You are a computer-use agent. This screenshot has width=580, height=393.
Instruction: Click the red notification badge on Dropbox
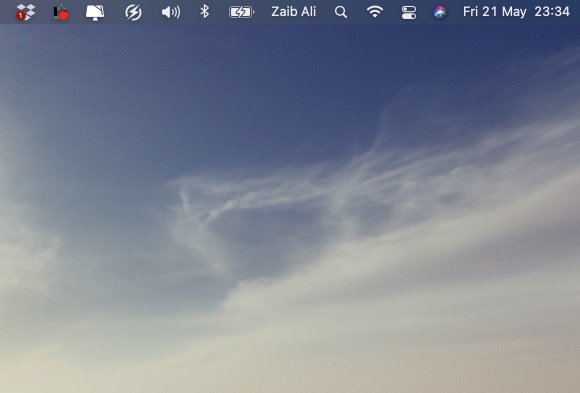[x=20, y=16]
